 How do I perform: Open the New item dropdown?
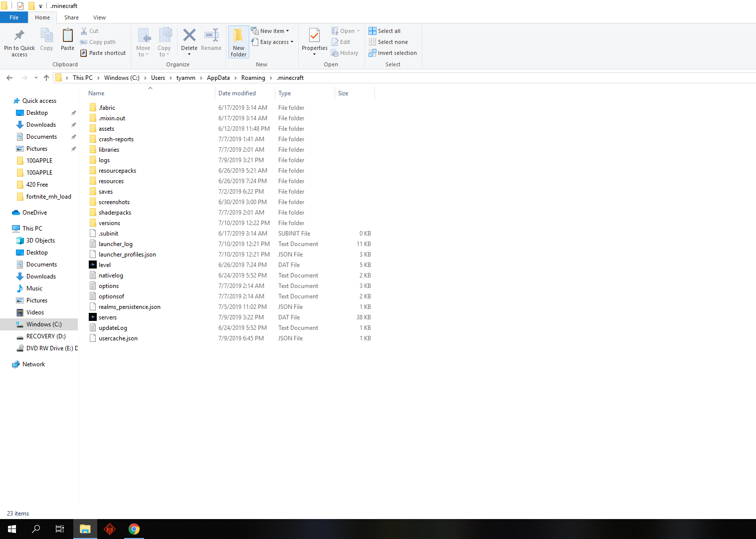pos(270,31)
